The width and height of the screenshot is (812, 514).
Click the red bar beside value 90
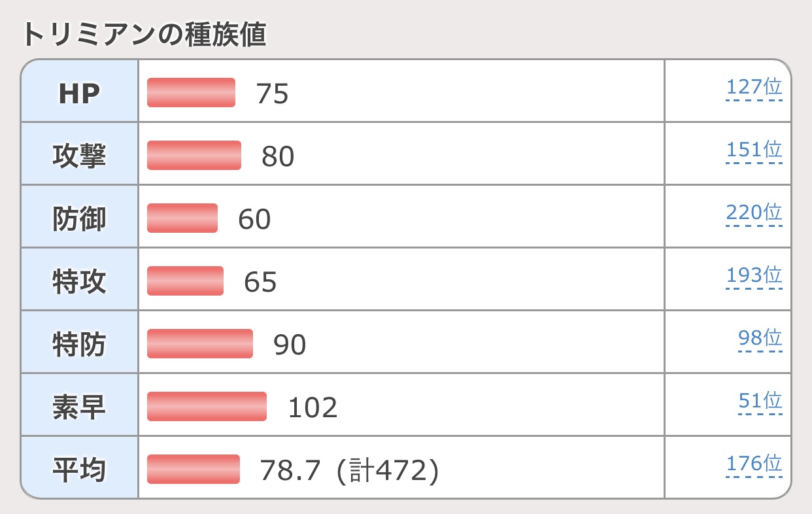(x=199, y=344)
